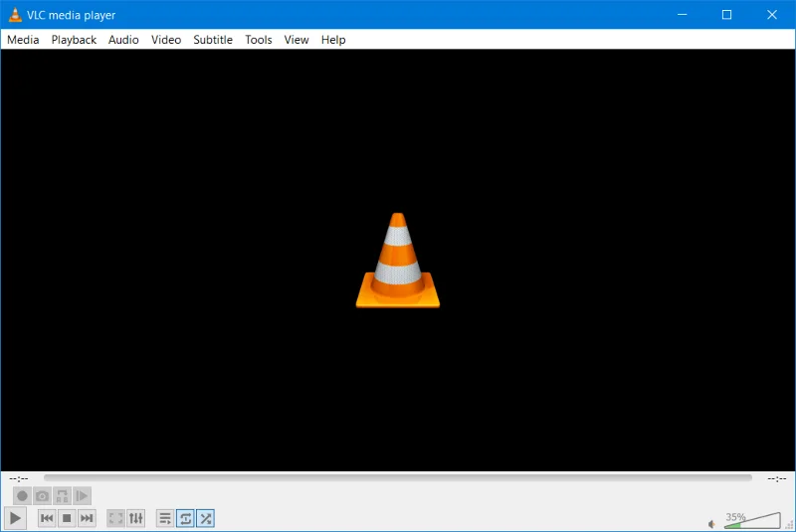Click the frame-by-frame button
Image resolution: width=796 pixels, height=532 pixels.
click(82, 495)
